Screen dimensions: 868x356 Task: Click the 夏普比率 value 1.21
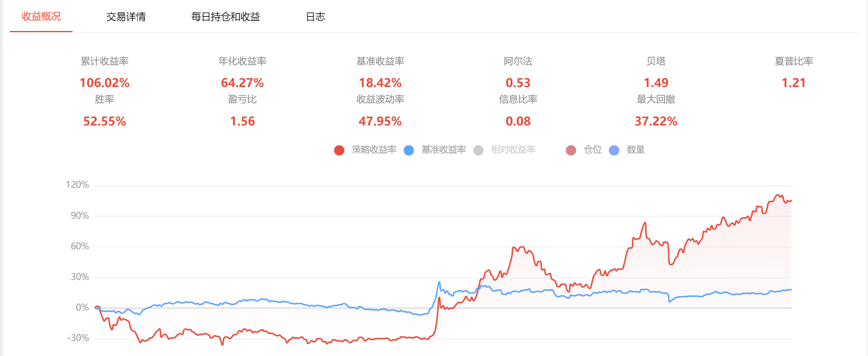(793, 83)
